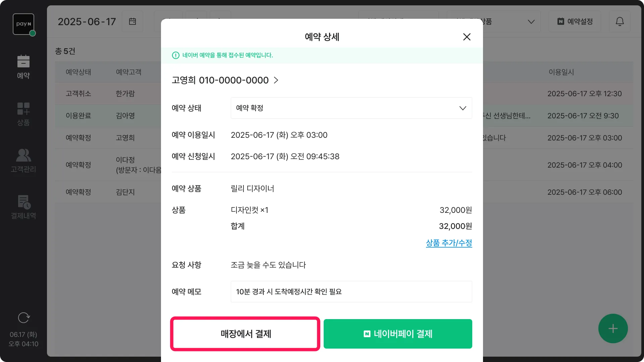Open the 예약설정 settings button
Viewport: 644px width, 362px height.
point(575,21)
